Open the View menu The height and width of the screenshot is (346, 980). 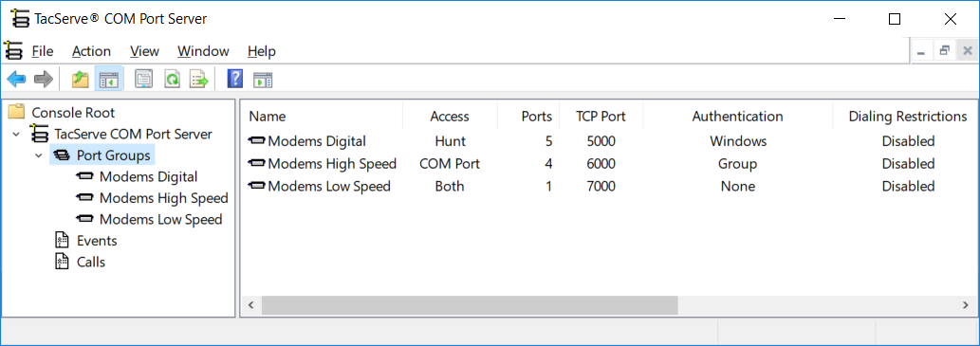tap(144, 51)
